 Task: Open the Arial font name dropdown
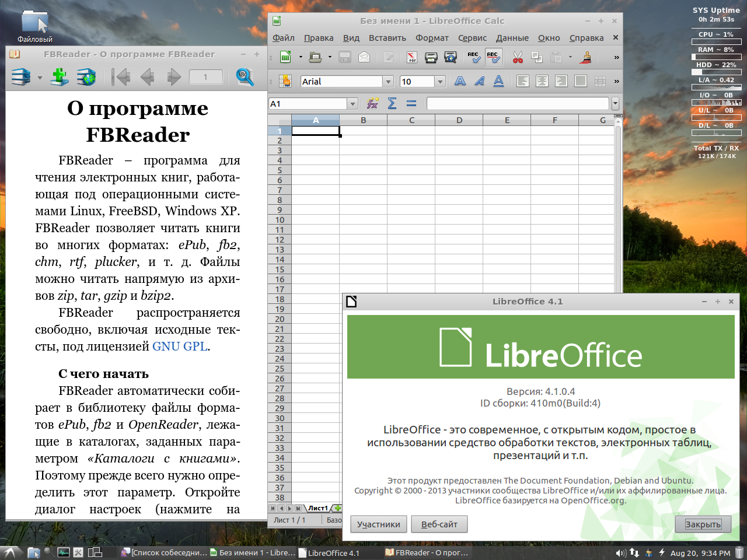pyautogui.click(x=388, y=82)
